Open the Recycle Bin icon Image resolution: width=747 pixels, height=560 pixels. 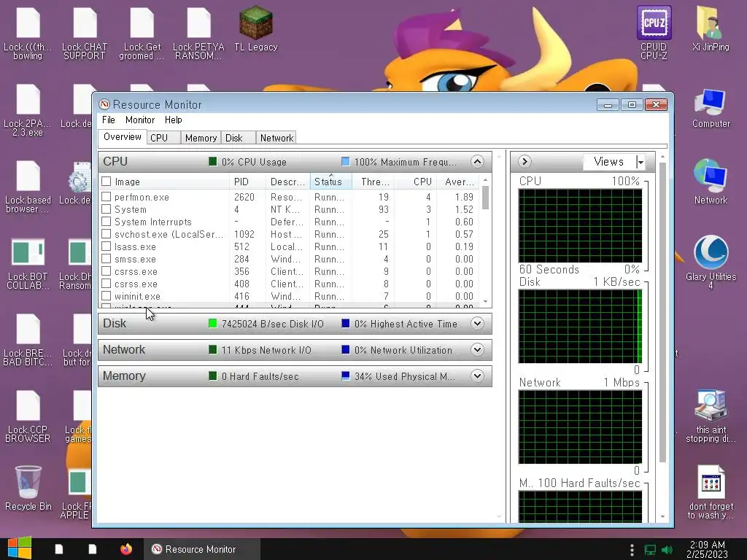pos(28,488)
